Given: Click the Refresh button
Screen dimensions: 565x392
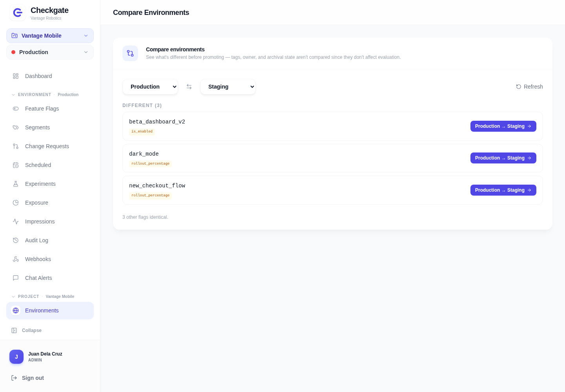Looking at the screenshot, I should (529, 87).
